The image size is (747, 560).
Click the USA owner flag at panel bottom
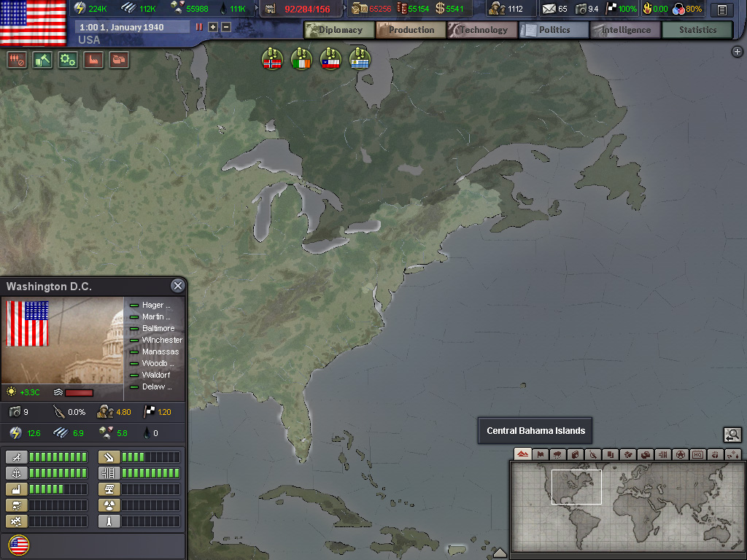click(19, 545)
